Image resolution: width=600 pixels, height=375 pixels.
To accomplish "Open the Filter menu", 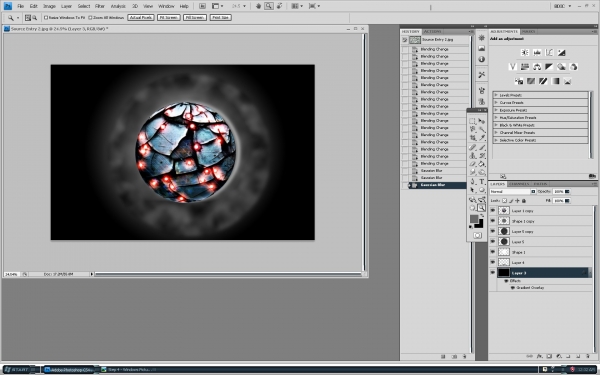I will point(100,6).
